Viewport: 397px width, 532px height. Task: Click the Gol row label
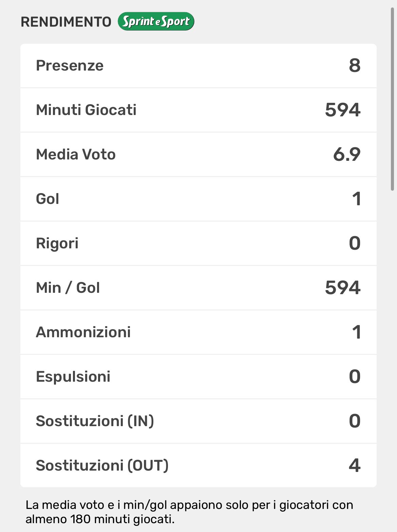(x=48, y=199)
